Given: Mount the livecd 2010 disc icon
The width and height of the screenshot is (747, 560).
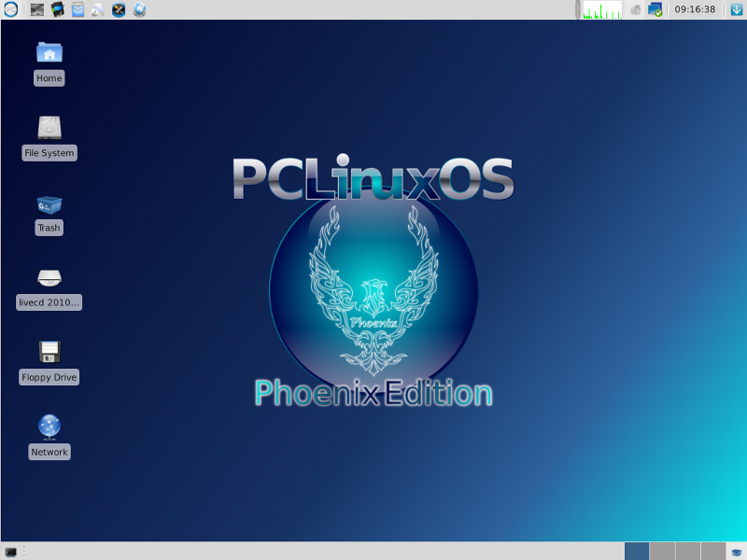Looking at the screenshot, I should pos(49,280).
